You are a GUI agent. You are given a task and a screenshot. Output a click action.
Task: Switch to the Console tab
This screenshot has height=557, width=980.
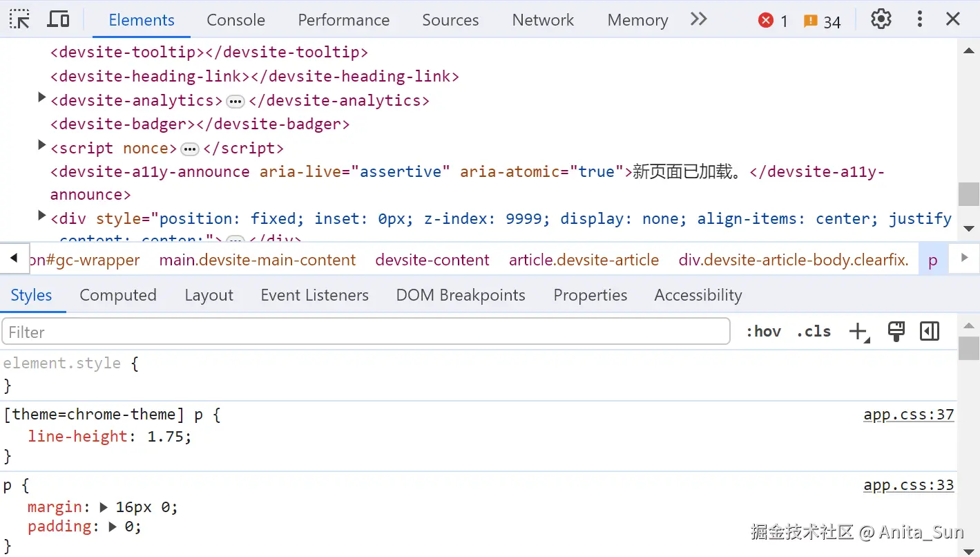pyautogui.click(x=236, y=20)
